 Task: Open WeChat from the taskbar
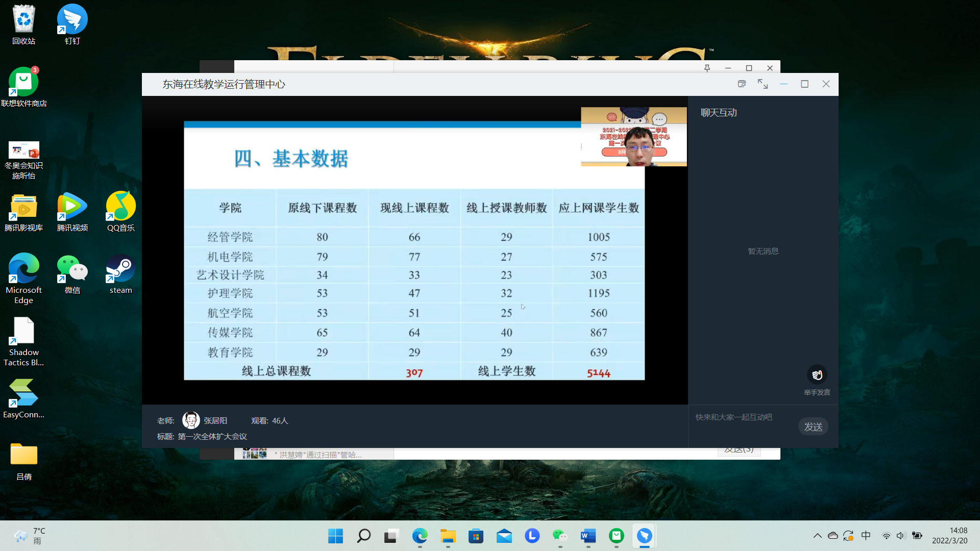click(x=560, y=536)
